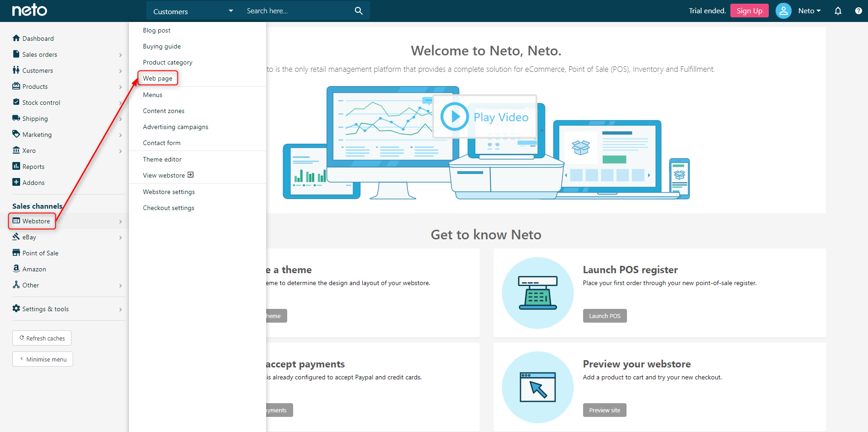Open Web page from the Webstore menu

(x=157, y=78)
